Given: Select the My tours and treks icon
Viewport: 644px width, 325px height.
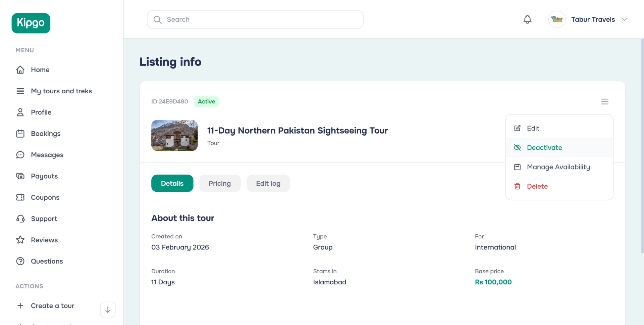Looking at the screenshot, I should pos(20,91).
